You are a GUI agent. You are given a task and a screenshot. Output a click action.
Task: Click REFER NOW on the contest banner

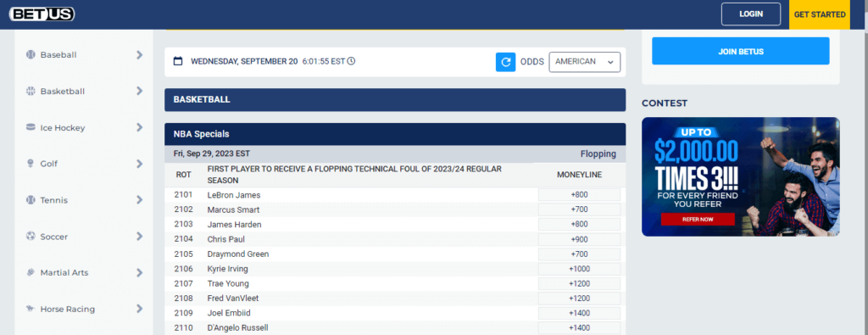point(698,220)
